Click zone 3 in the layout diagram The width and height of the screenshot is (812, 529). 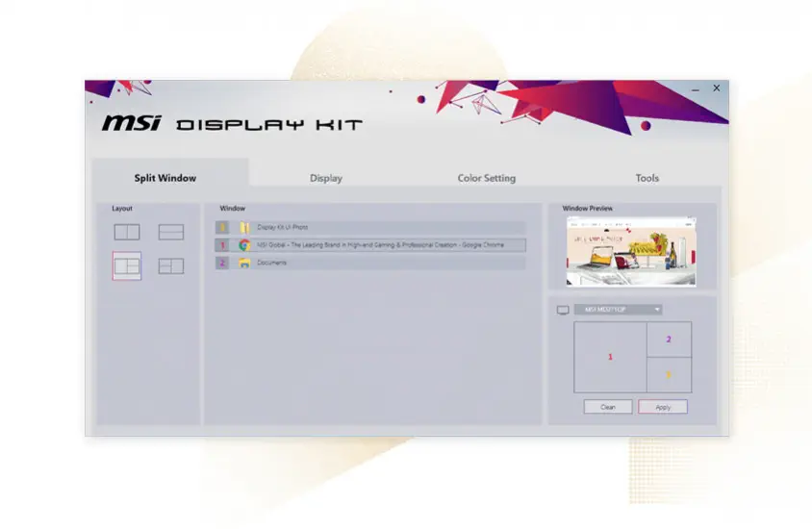(x=669, y=375)
